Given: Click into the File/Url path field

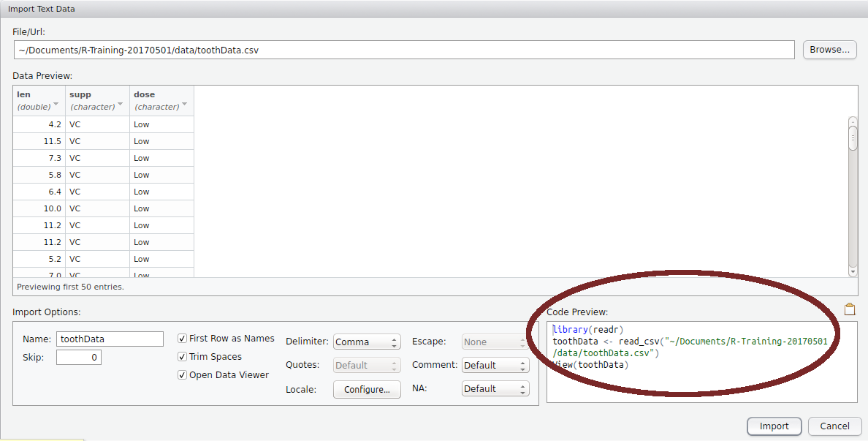Looking at the screenshot, I should tap(403, 50).
